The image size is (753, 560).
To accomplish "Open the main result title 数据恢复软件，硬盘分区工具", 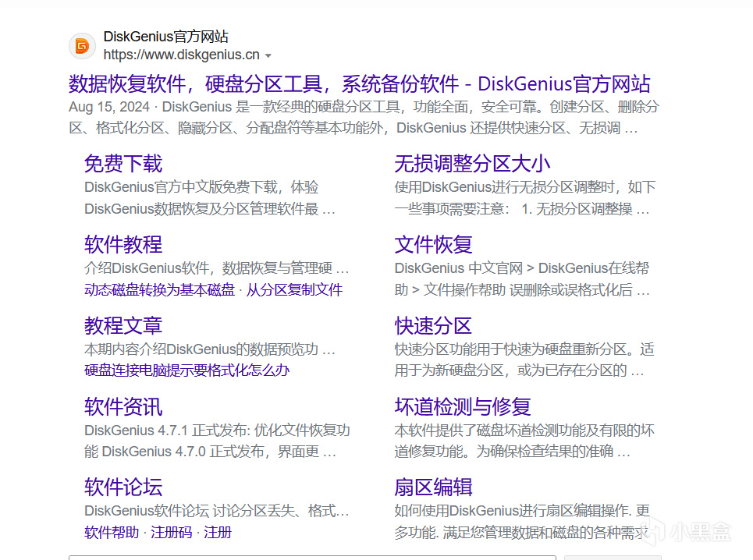I will (359, 84).
